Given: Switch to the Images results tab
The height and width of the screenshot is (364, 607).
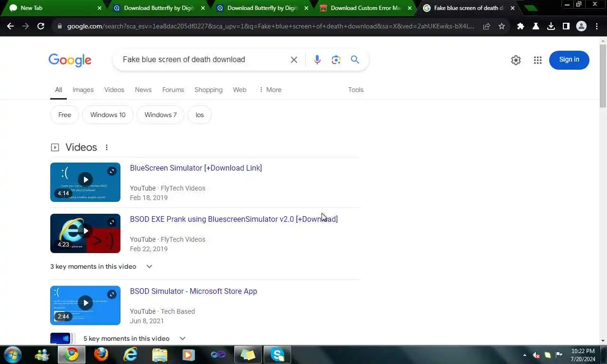Looking at the screenshot, I should pos(83,90).
